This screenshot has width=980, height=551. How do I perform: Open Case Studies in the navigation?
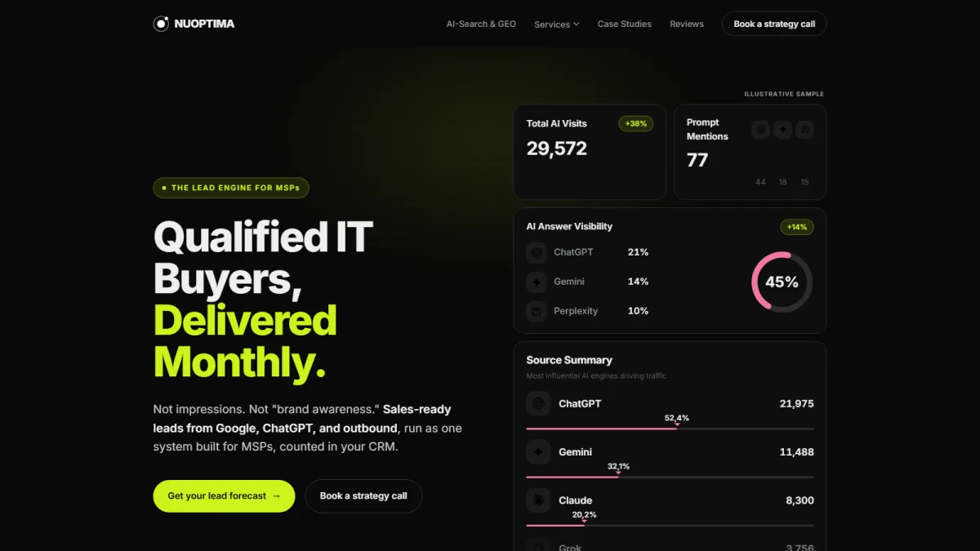(625, 24)
